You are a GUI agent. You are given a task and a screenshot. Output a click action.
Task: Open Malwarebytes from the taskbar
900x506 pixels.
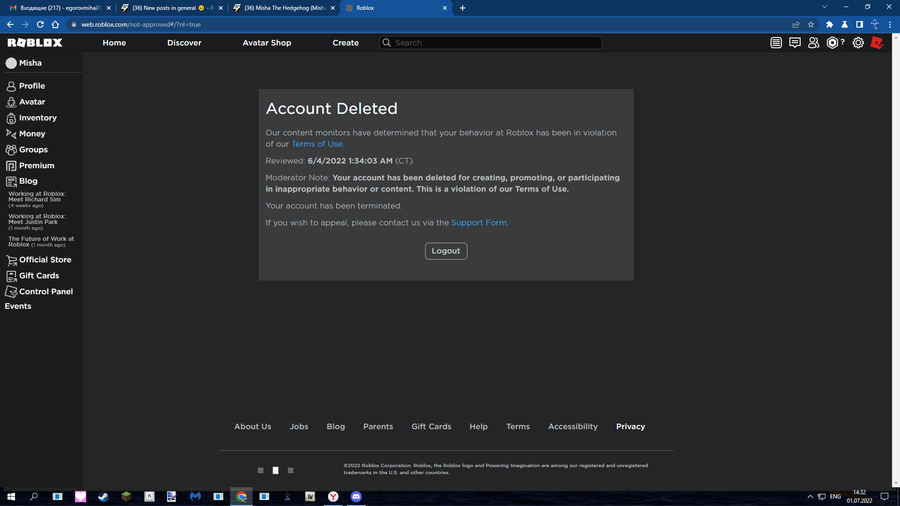point(195,496)
